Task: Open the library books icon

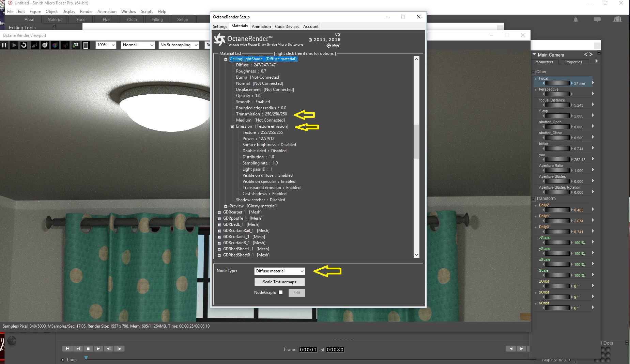Action: click(617, 19)
